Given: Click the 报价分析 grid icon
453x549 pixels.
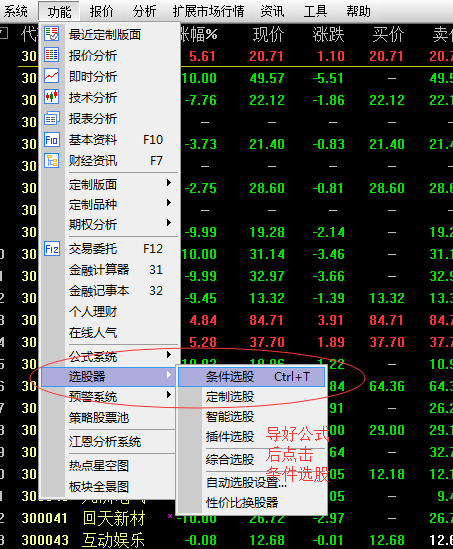Looking at the screenshot, I should pos(51,55).
